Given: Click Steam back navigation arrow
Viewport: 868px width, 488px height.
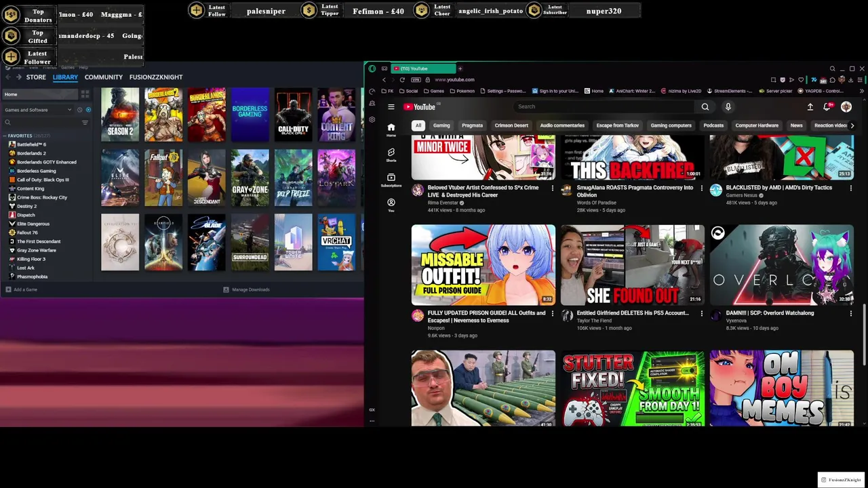Looking at the screenshot, I should pos(8,77).
